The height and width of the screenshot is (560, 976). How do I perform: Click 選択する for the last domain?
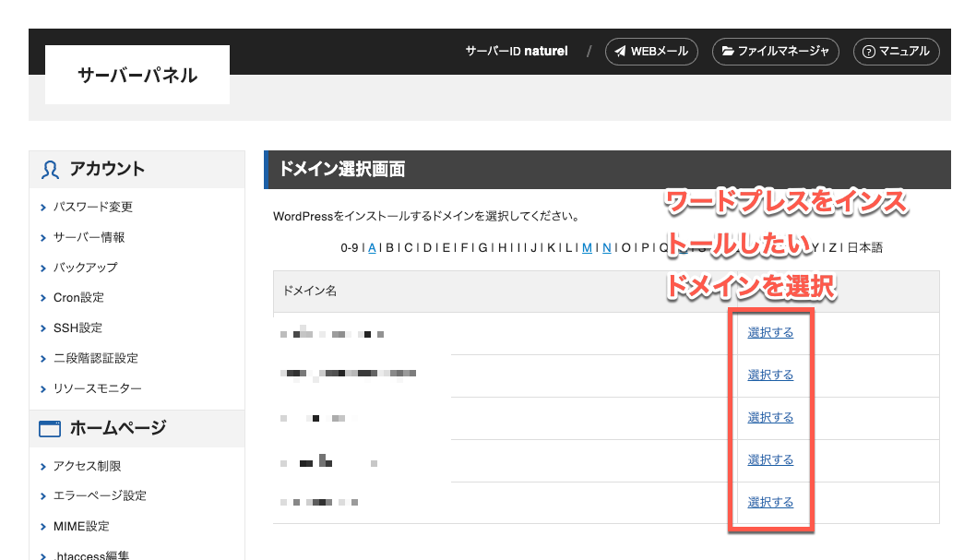point(770,503)
